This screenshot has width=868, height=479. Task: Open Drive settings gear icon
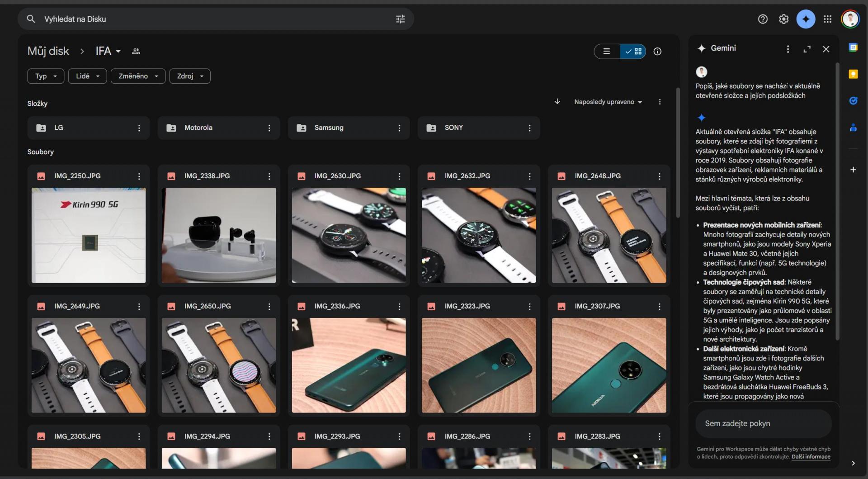783,19
